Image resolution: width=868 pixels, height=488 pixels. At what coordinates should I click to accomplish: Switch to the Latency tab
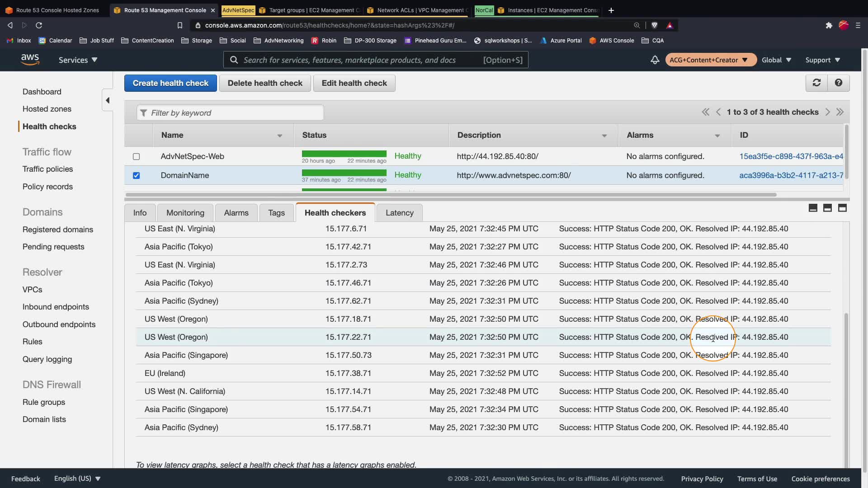pyautogui.click(x=399, y=213)
